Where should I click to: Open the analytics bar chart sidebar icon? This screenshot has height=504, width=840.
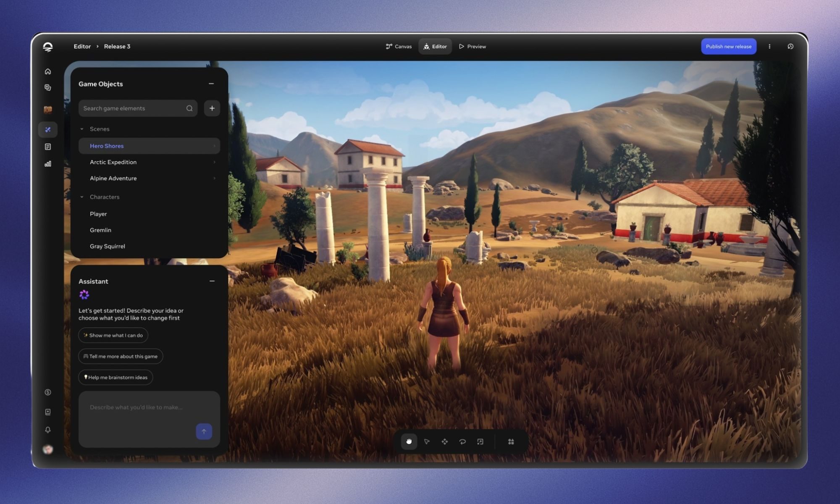(x=48, y=164)
